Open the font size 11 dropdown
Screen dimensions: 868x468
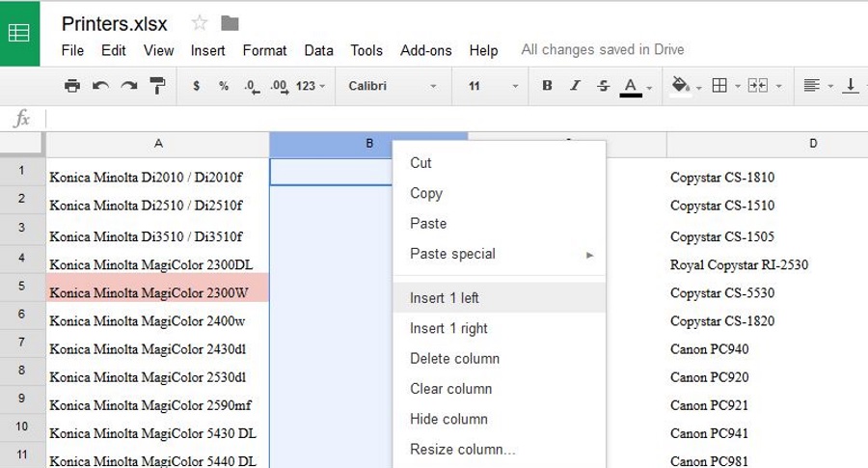click(x=493, y=86)
